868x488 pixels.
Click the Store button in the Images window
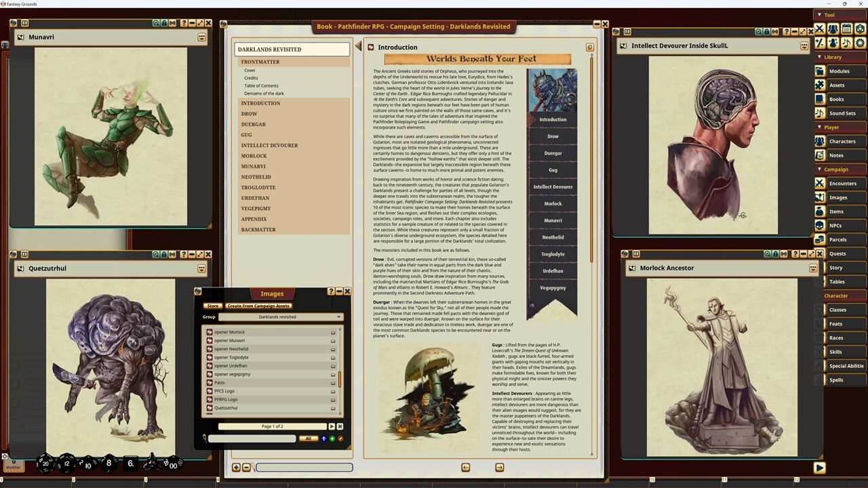coord(212,306)
